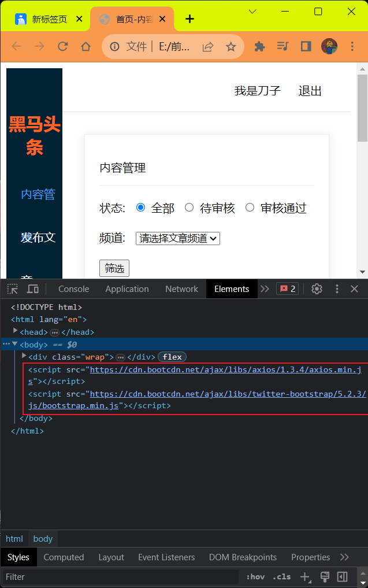Open 内容管 in the sidebar

pyautogui.click(x=38, y=194)
